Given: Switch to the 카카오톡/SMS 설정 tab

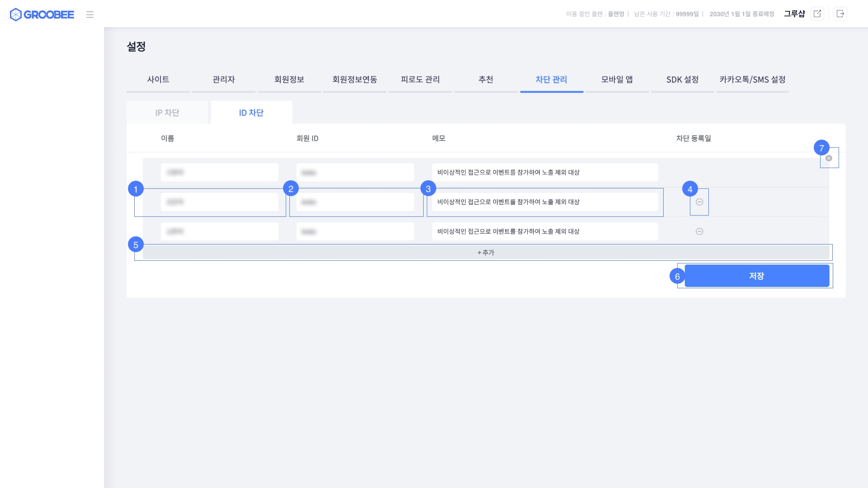Looking at the screenshot, I should (752, 80).
